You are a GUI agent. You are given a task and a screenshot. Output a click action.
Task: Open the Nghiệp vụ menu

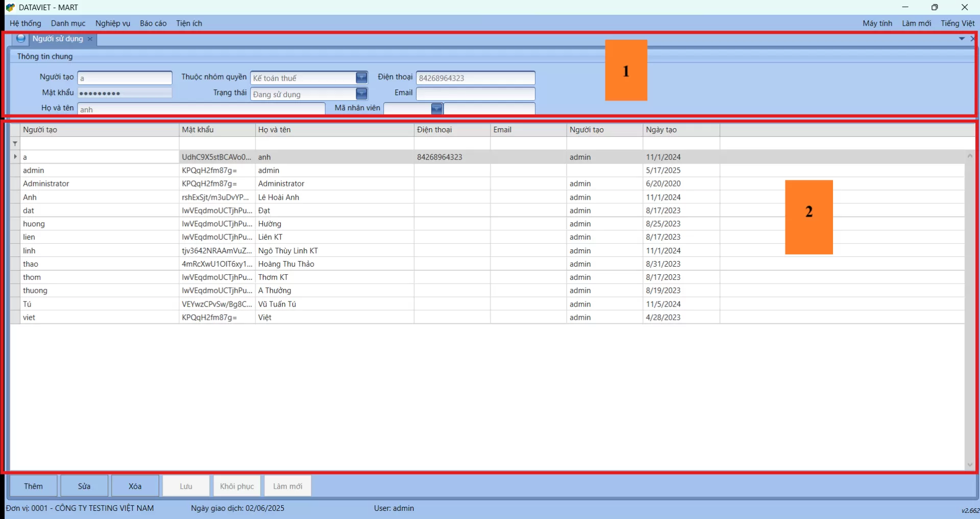(113, 23)
